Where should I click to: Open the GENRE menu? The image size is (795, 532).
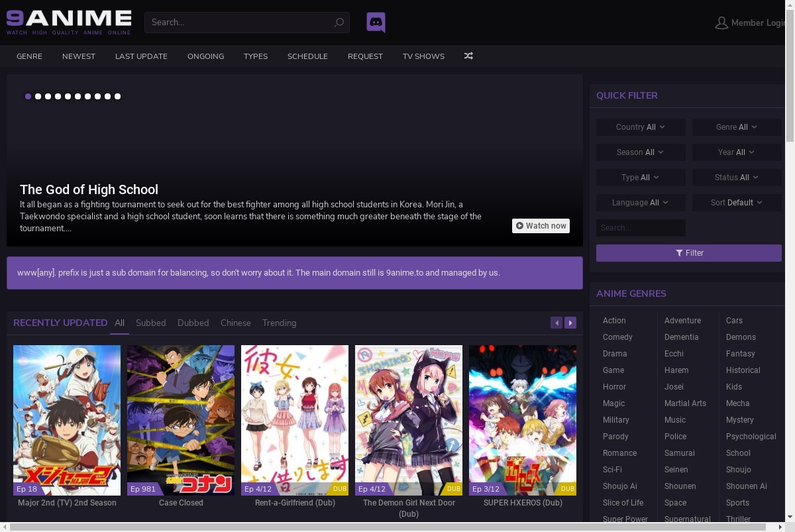coord(29,56)
